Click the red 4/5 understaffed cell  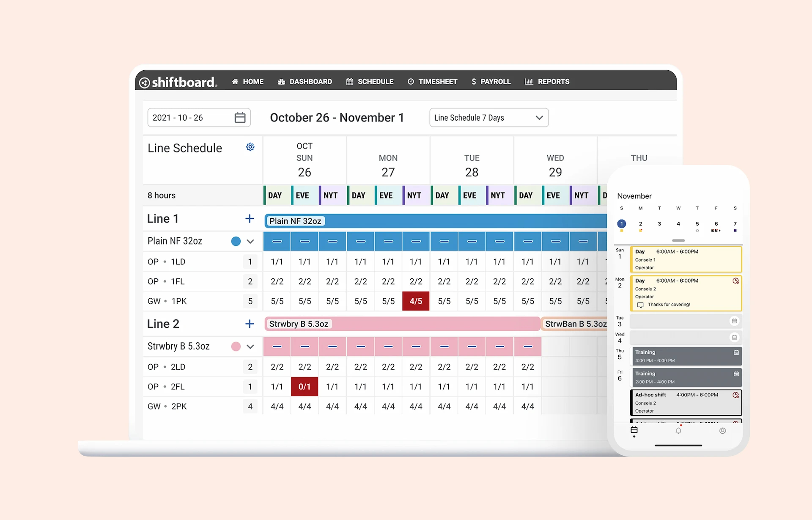pyautogui.click(x=416, y=301)
